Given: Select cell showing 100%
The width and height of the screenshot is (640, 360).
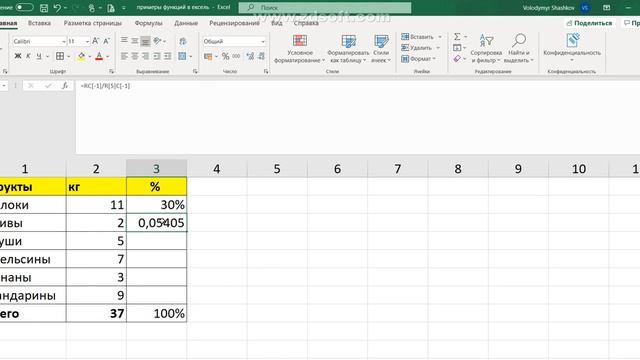Looking at the screenshot, I should [157, 313].
